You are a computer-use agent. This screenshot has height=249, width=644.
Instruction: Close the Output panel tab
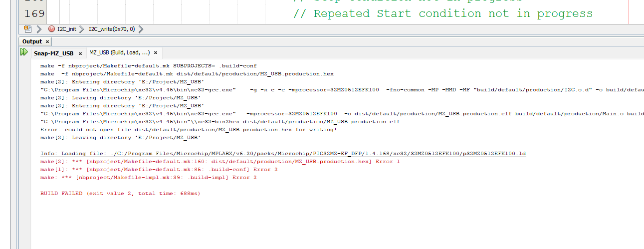pos(47,41)
